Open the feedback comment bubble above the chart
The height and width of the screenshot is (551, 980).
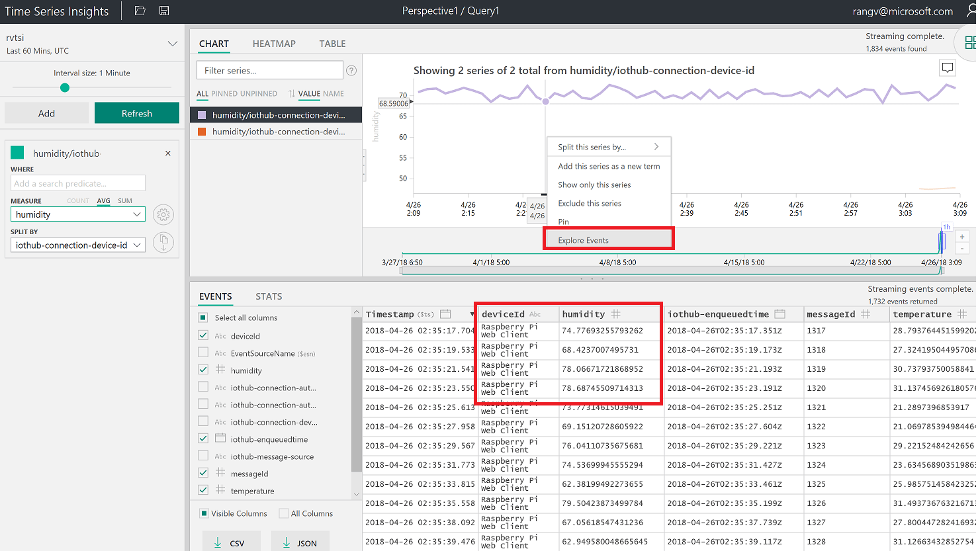(x=948, y=67)
